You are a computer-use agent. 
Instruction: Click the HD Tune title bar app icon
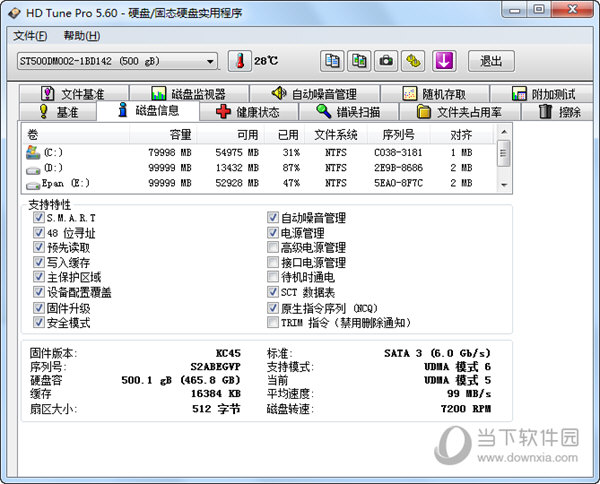[15, 13]
